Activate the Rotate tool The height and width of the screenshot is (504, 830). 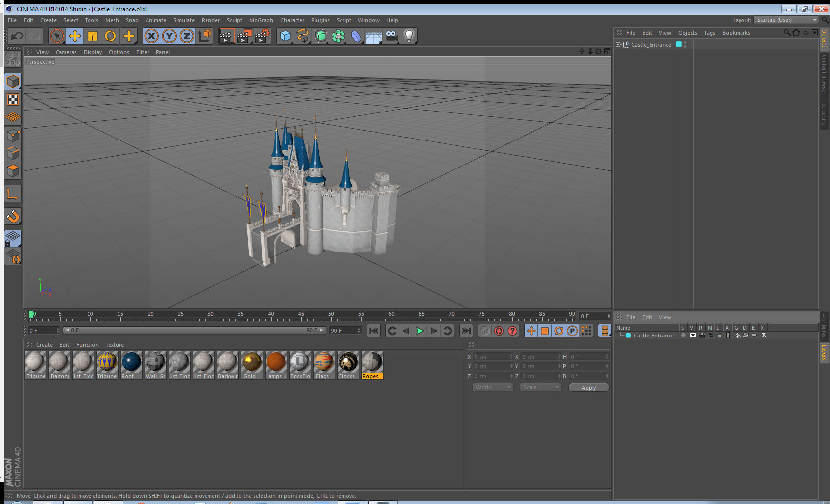(x=111, y=36)
